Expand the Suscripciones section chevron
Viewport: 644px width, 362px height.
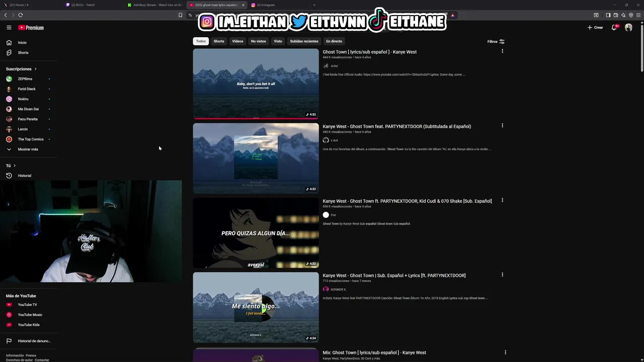point(35,69)
